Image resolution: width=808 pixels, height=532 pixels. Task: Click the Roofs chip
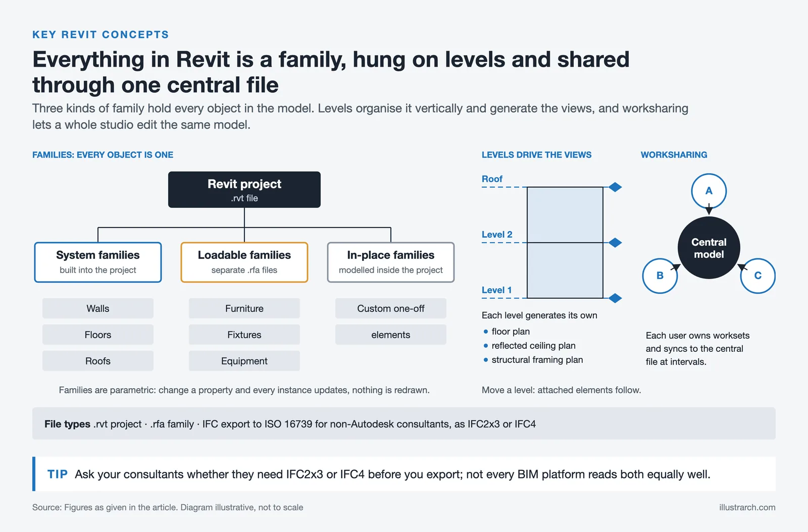(x=98, y=361)
